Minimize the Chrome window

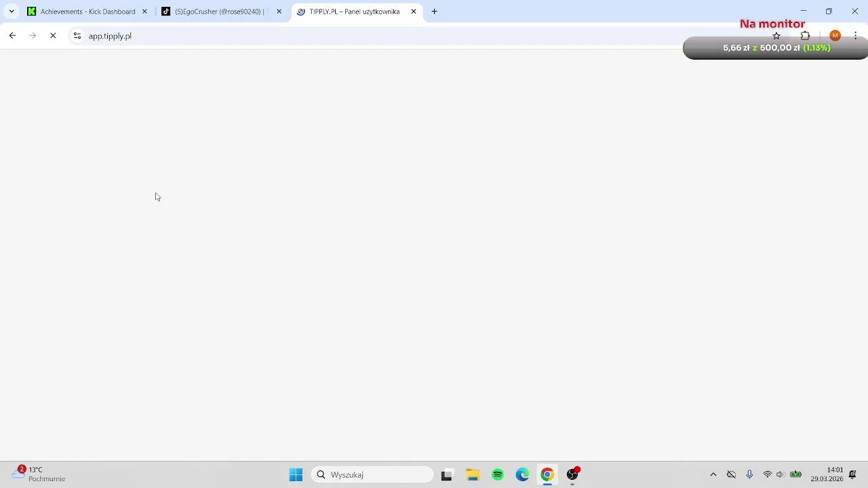(804, 11)
